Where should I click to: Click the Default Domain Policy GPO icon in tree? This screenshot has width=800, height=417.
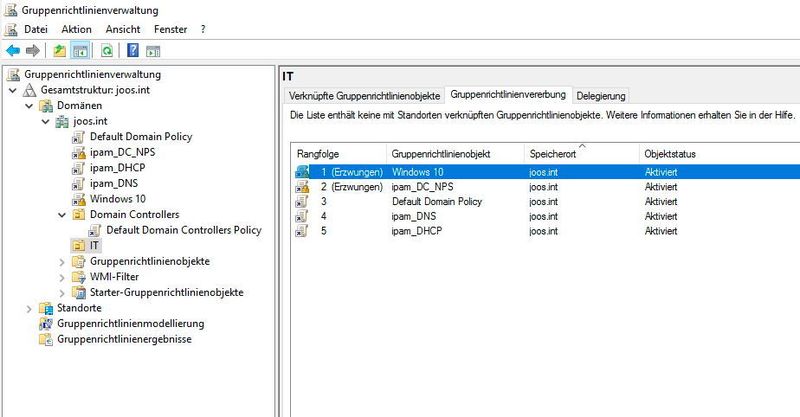click(x=79, y=137)
